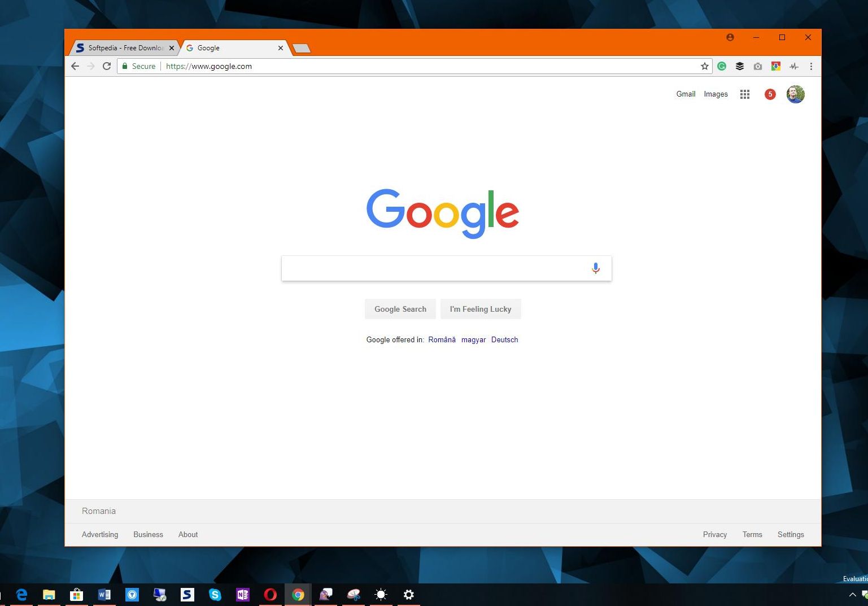Reload the current page
The image size is (868, 606).
(x=106, y=66)
